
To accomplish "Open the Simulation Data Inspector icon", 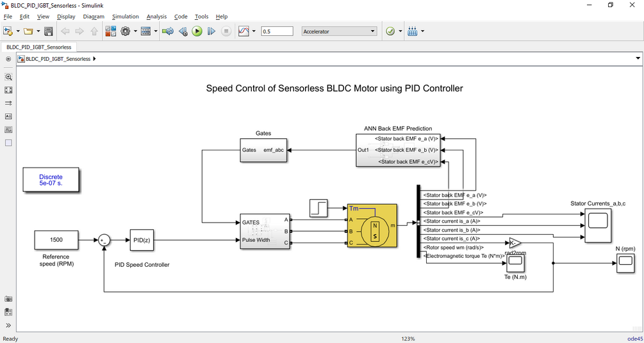I will (x=244, y=31).
